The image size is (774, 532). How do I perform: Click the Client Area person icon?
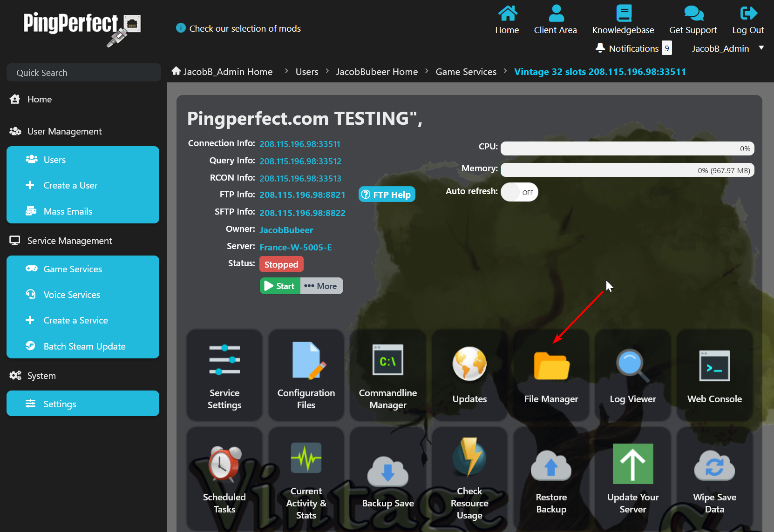[556, 13]
